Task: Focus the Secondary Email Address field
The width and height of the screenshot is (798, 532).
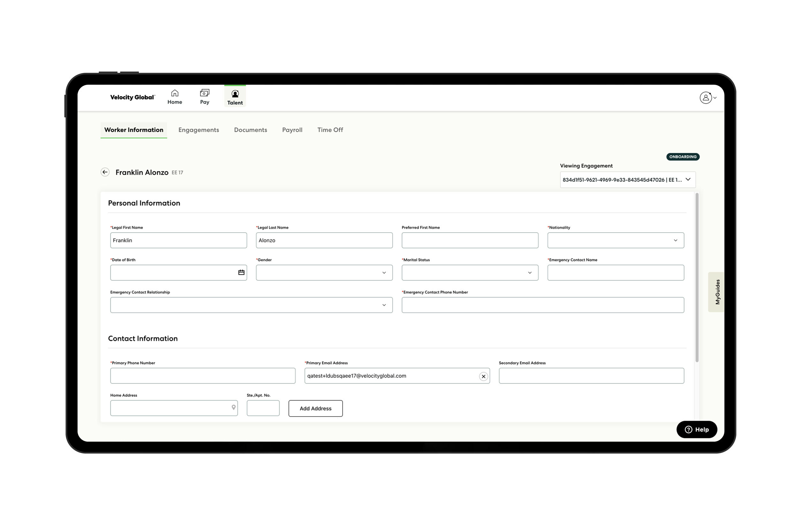Action: [x=591, y=376]
